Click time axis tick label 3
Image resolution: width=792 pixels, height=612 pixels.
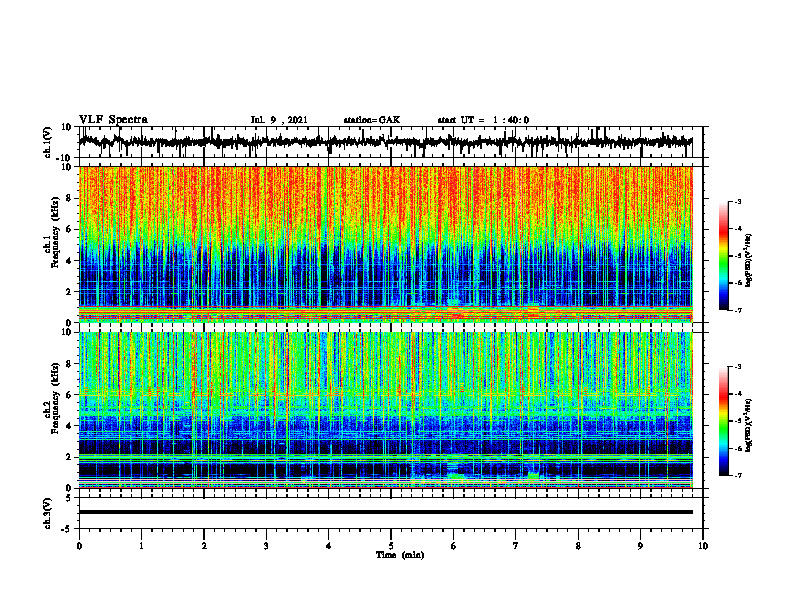(x=266, y=546)
